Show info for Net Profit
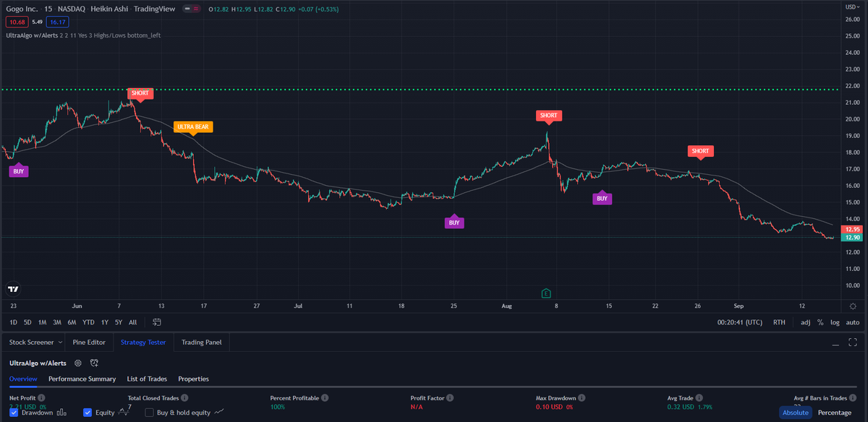Screen dimensions: 868x422 click(41, 398)
